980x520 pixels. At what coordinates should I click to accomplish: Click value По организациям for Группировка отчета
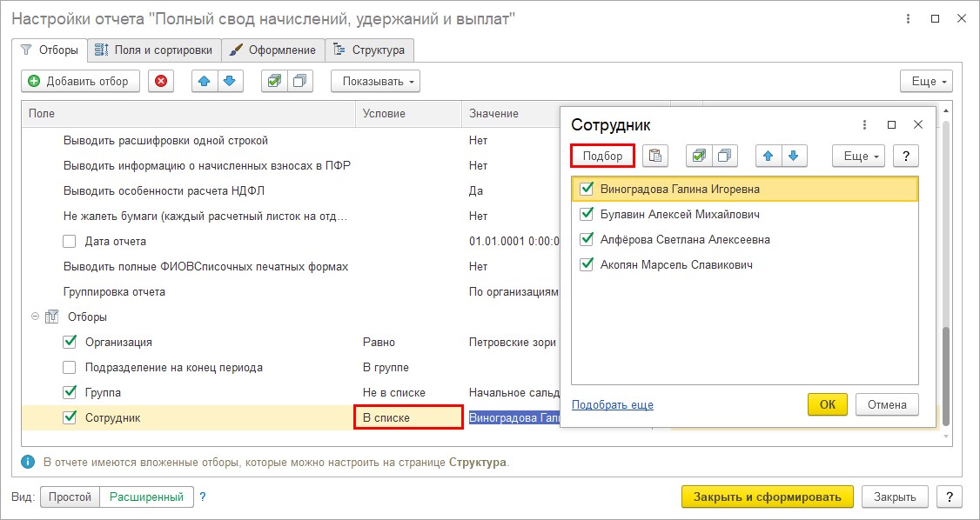512,291
